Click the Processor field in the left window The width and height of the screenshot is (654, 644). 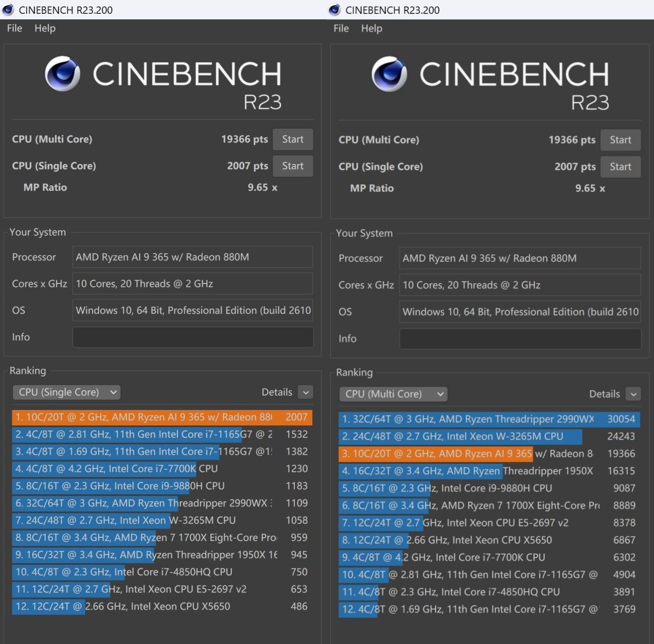[x=193, y=257]
